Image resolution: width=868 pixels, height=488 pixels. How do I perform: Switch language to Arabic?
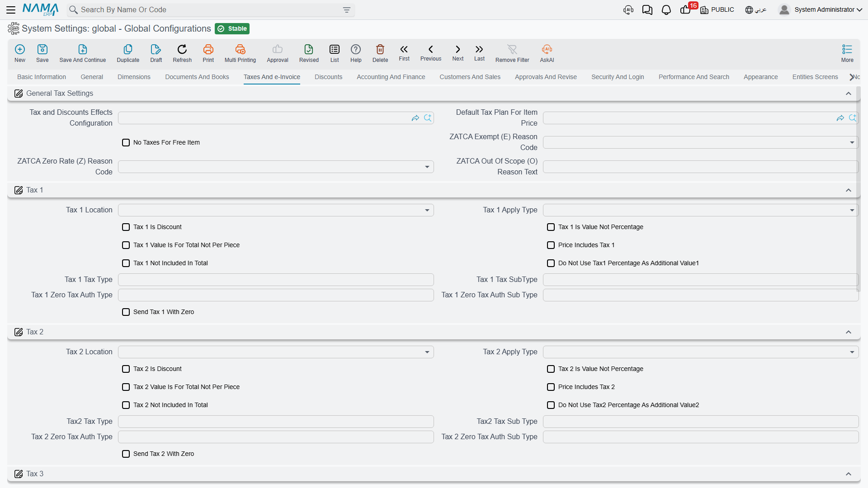click(755, 10)
